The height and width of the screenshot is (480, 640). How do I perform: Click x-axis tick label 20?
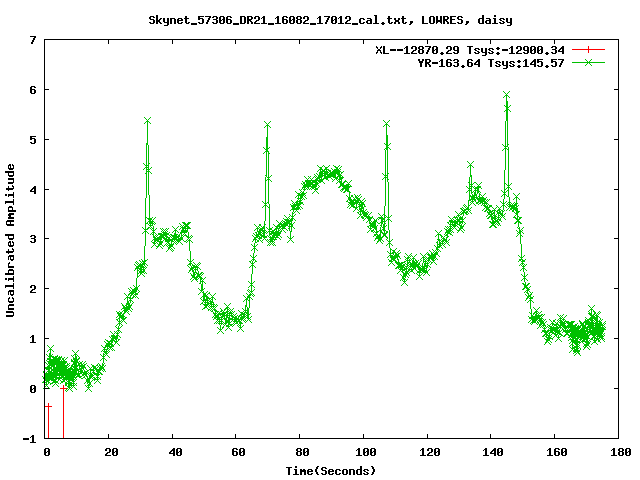tap(111, 452)
